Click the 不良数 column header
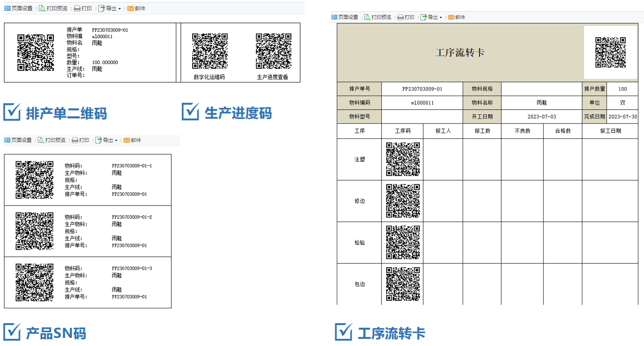The width and height of the screenshot is (644, 346). point(522,131)
